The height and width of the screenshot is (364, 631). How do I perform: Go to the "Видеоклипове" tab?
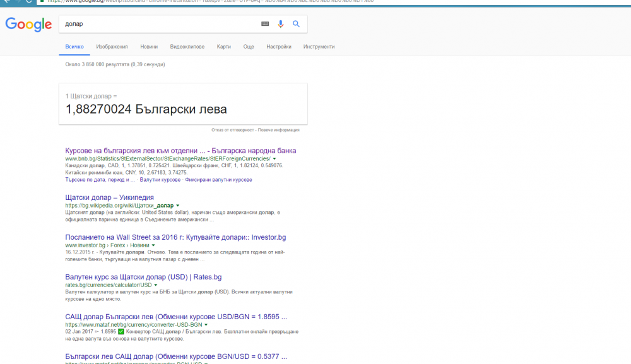click(187, 47)
